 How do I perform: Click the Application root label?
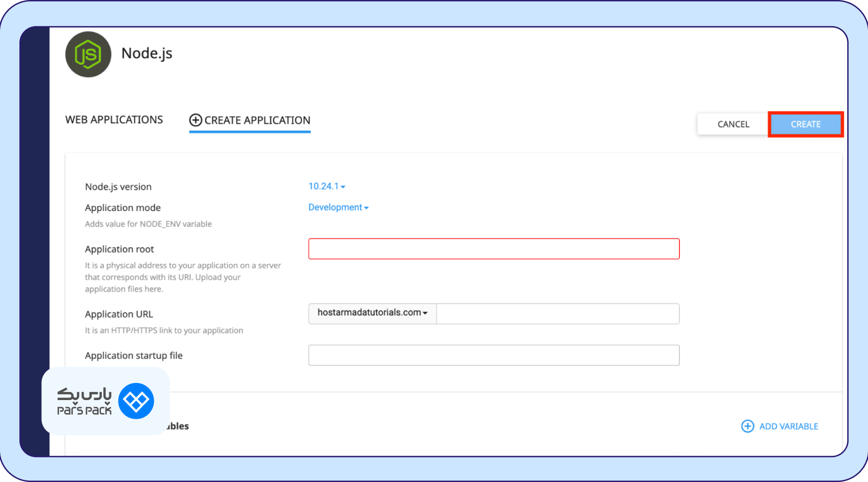point(119,249)
